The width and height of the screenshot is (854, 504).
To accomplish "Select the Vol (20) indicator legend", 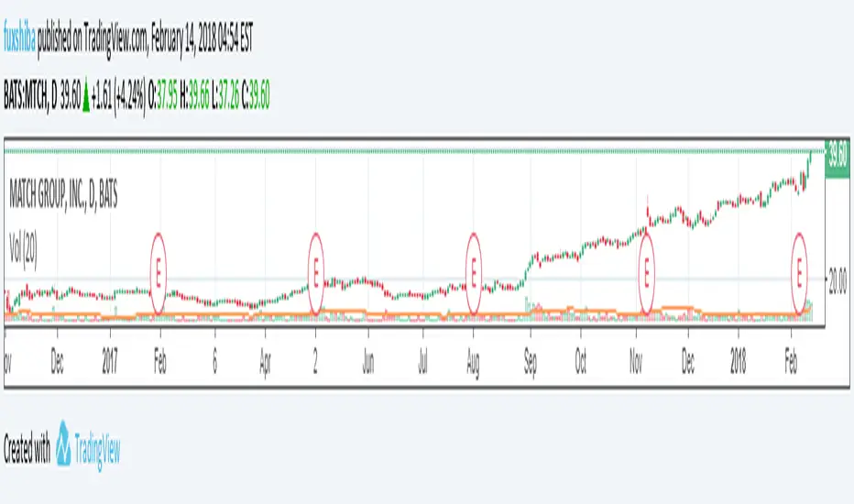I will pyautogui.click(x=23, y=250).
